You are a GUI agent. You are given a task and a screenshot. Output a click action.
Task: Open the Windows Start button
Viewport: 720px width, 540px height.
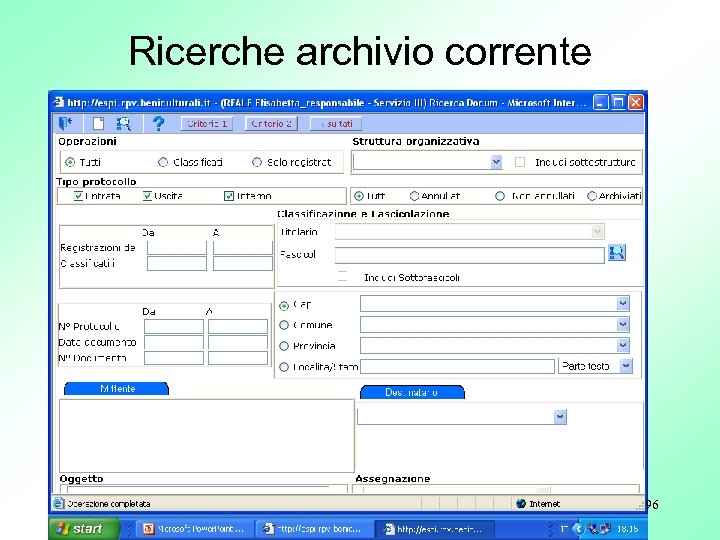(x=84, y=529)
